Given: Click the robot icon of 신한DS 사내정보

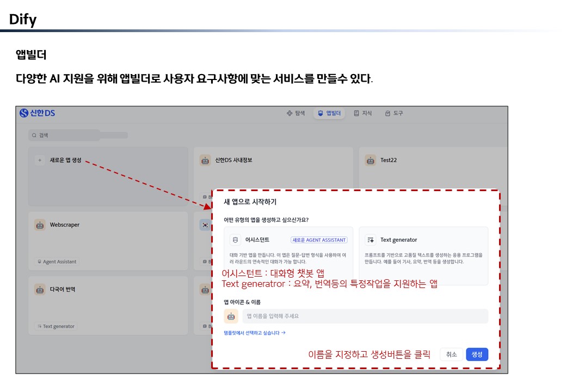Looking at the screenshot, I should tap(205, 160).
